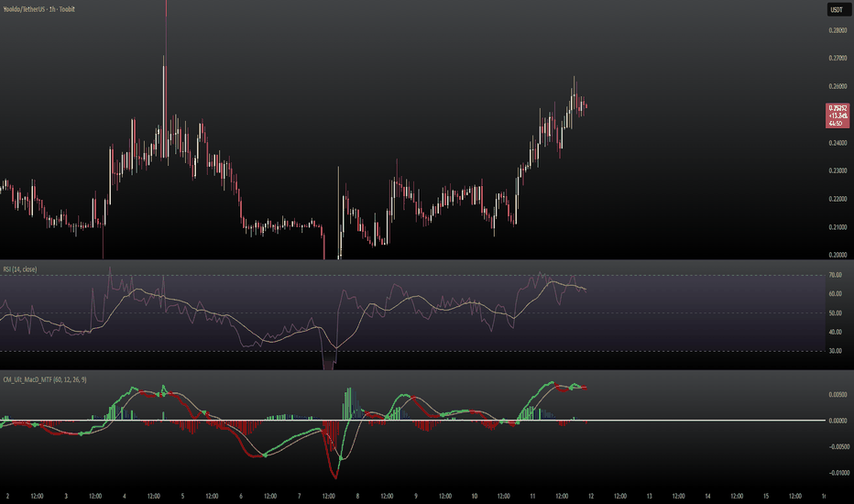854x504 pixels.
Task: Click date 3 on the time axis
Action: point(66,496)
